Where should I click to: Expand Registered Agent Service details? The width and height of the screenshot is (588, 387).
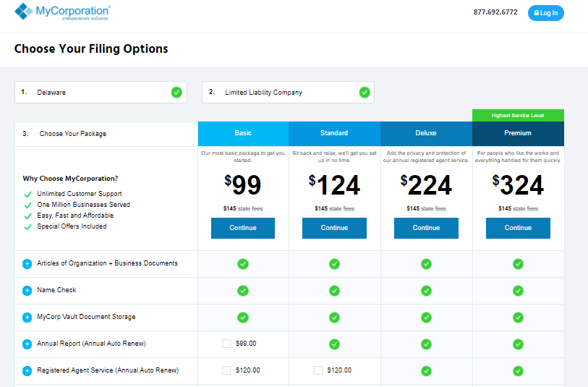27,371
